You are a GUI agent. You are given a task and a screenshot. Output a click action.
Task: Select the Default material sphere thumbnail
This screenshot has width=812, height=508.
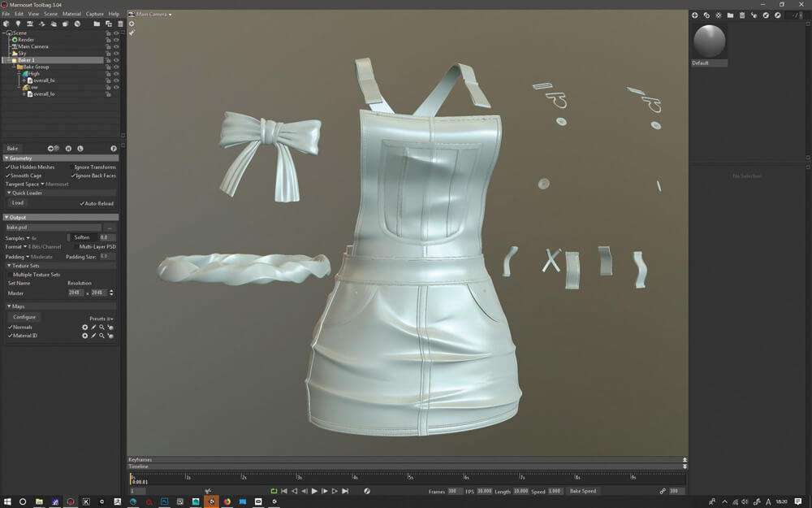tap(710, 42)
